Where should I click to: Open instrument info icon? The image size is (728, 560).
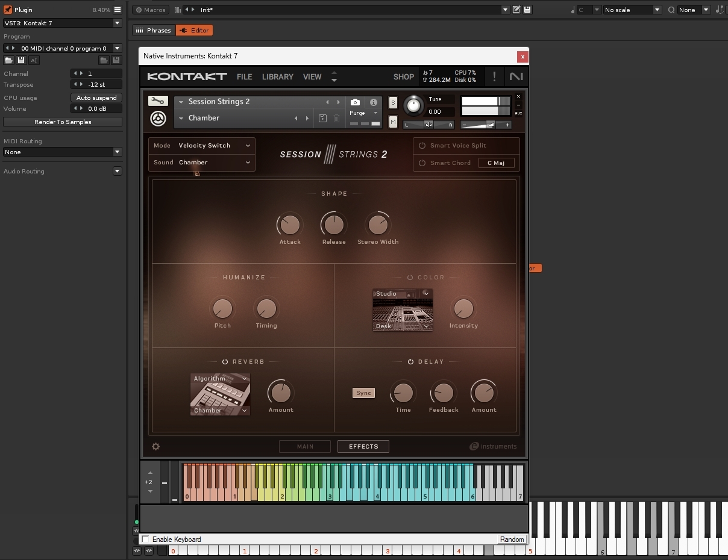coord(373,102)
